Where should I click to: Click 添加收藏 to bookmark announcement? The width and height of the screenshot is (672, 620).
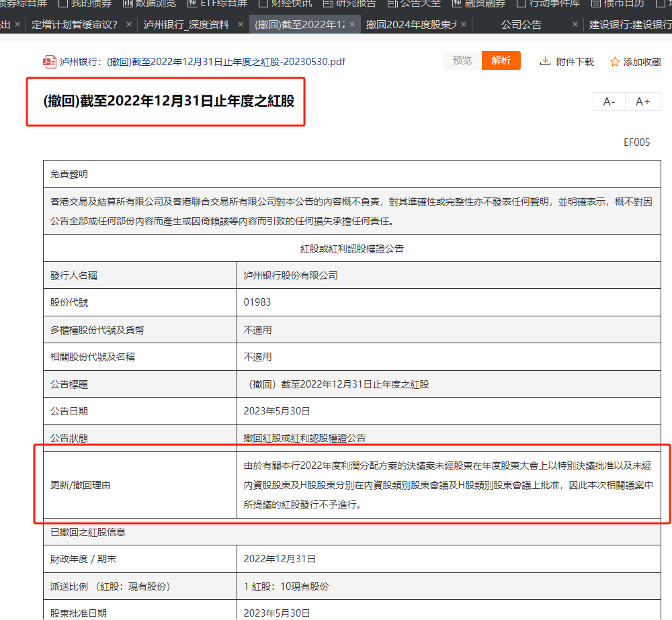point(642,62)
